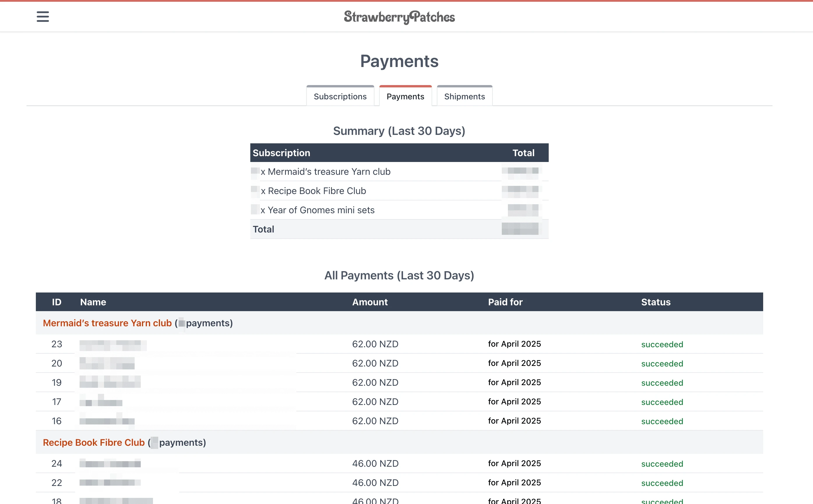The image size is (813, 504).
Task: Click the Amount column header
Action: coord(370,302)
